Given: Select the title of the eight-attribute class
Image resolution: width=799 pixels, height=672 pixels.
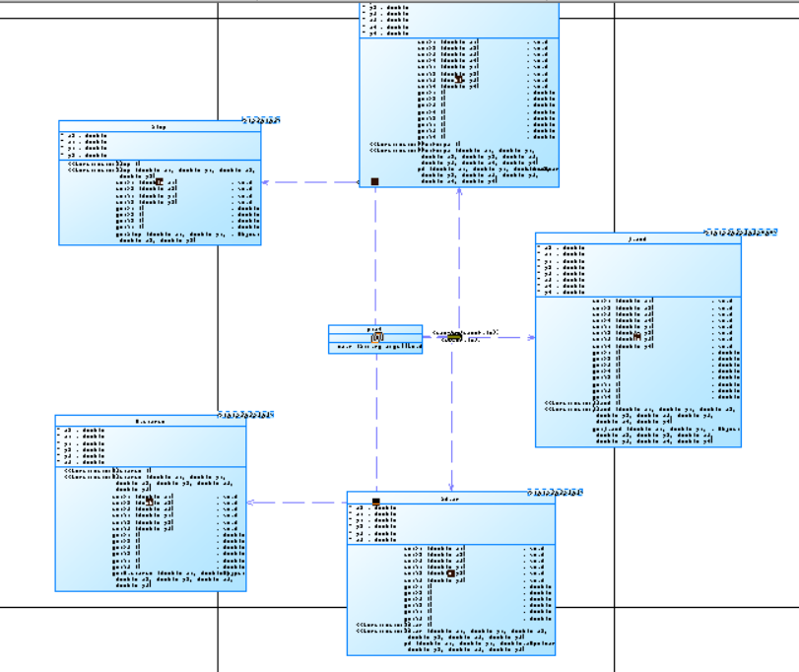Looking at the screenshot, I should [x=638, y=238].
